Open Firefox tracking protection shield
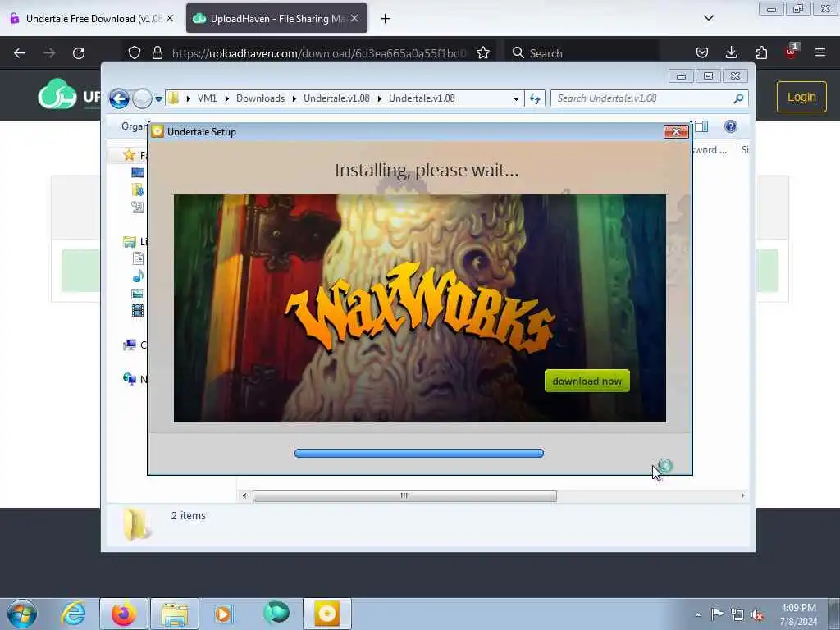The image size is (840, 630). (x=135, y=52)
